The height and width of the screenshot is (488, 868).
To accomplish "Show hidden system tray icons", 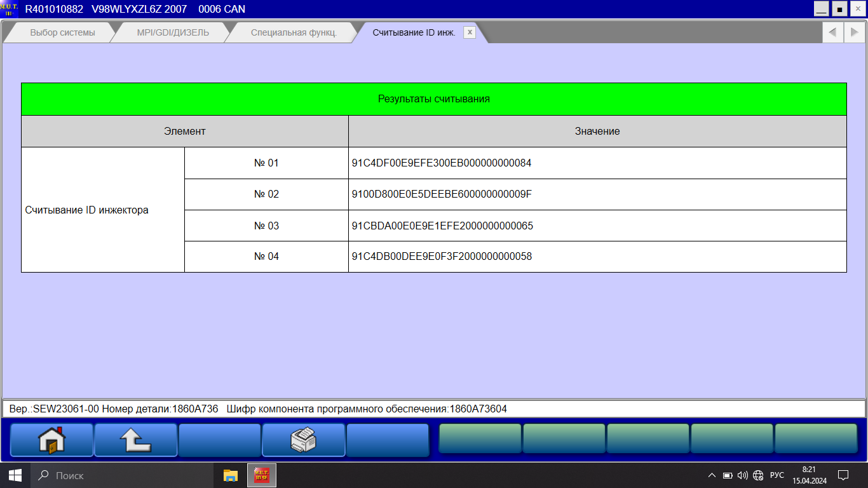I will click(x=712, y=475).
